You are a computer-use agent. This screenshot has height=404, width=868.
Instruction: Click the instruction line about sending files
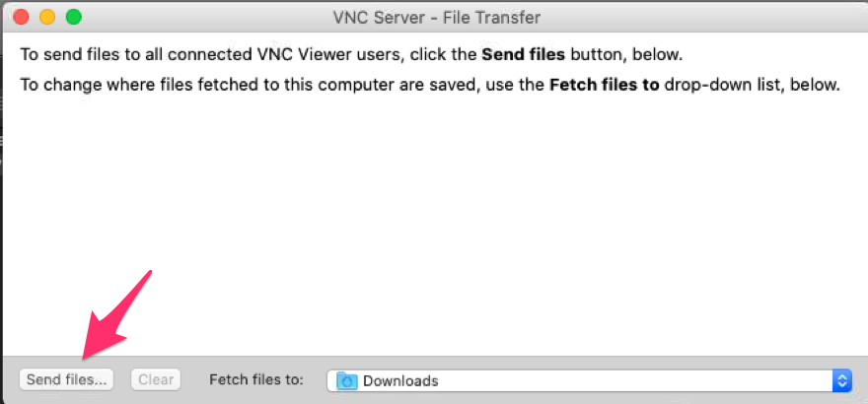click(351, 55)
